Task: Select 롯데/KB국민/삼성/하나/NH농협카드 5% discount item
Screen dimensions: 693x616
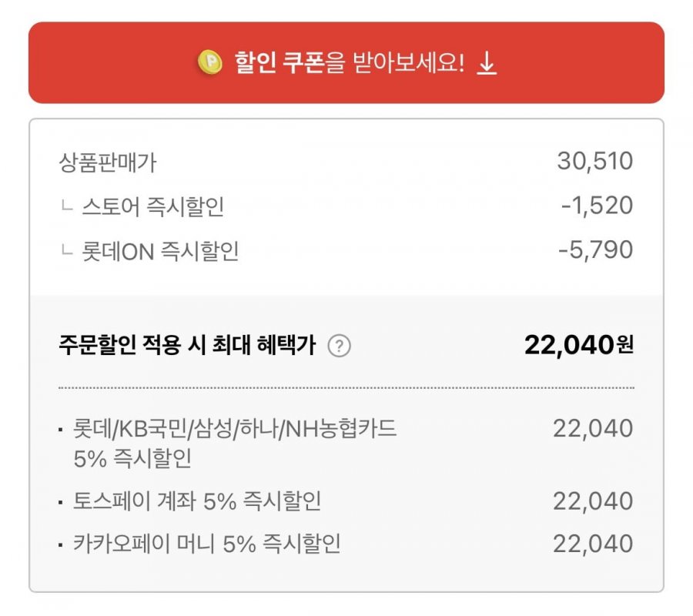Action: (235, 444)
